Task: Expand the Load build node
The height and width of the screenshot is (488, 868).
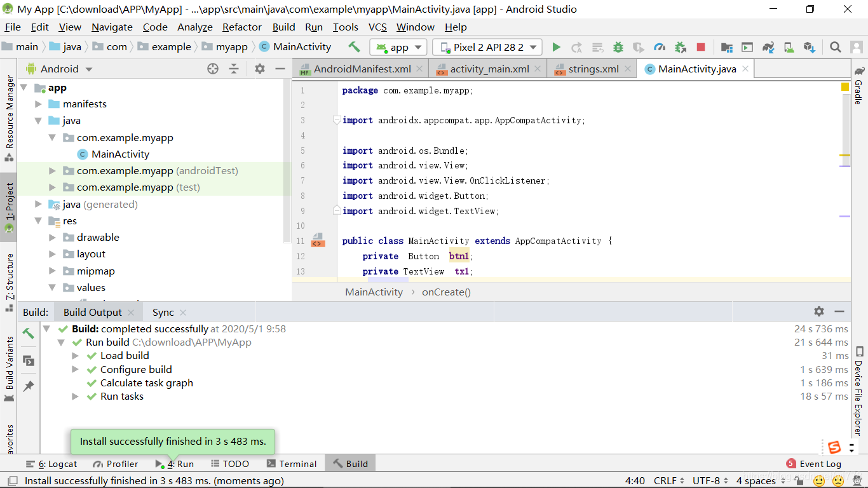Action: click(x=75, y=356)
